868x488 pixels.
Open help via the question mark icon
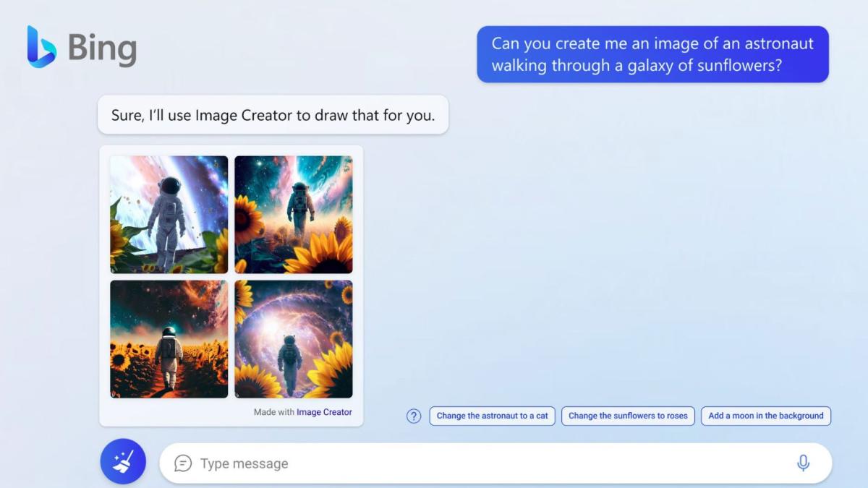click(x=413, y=416)
